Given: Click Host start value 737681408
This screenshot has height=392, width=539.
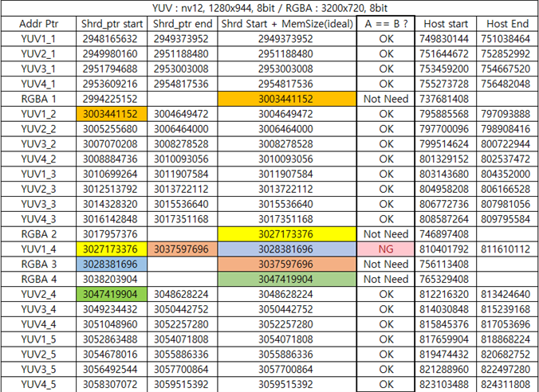Looking at the screenshot, I should 444,99.
